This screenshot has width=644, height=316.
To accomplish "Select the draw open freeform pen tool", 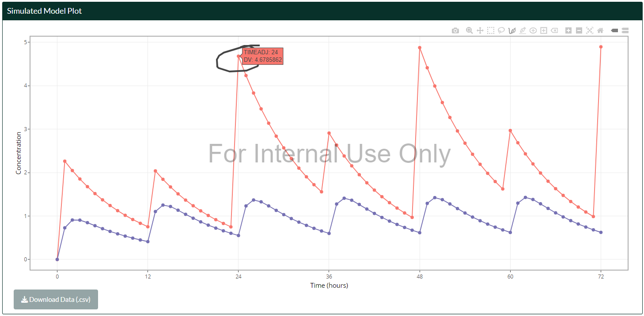I will (523, 30).
